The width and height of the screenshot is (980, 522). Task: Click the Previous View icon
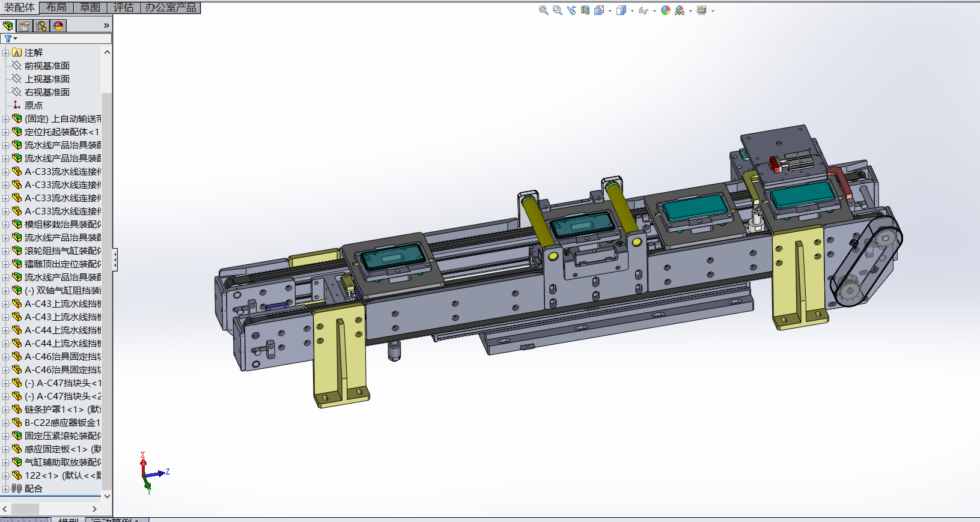[x=571, y=10]
